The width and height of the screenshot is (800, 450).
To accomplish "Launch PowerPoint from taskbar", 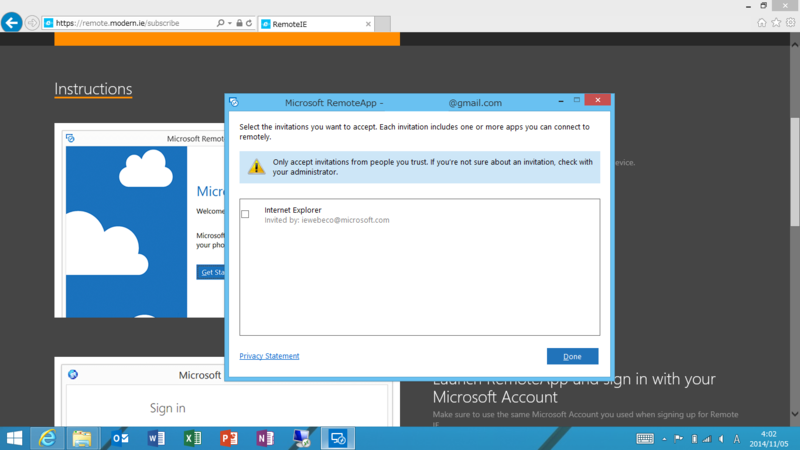I will click(x=229, y=438).
